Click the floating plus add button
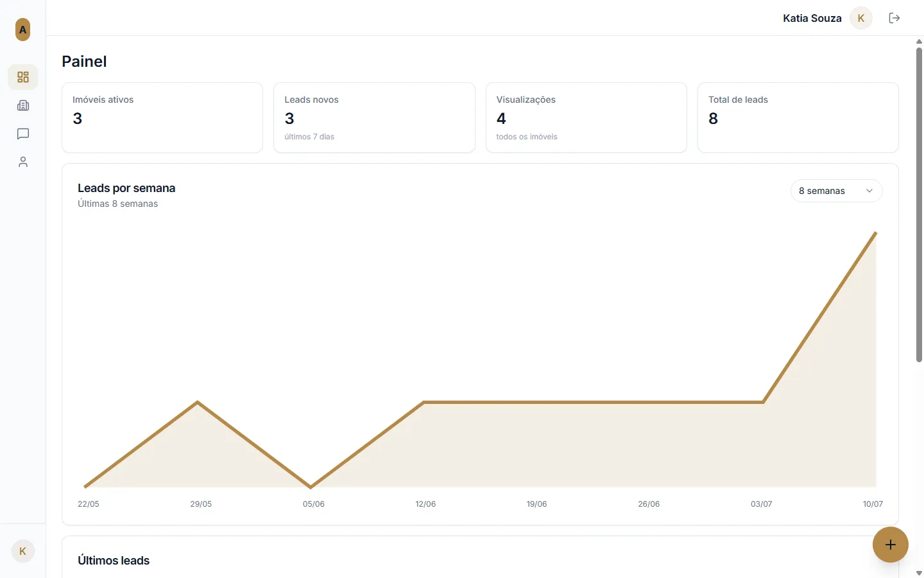Viewport: 924px width, 578px height. point(891,545)
